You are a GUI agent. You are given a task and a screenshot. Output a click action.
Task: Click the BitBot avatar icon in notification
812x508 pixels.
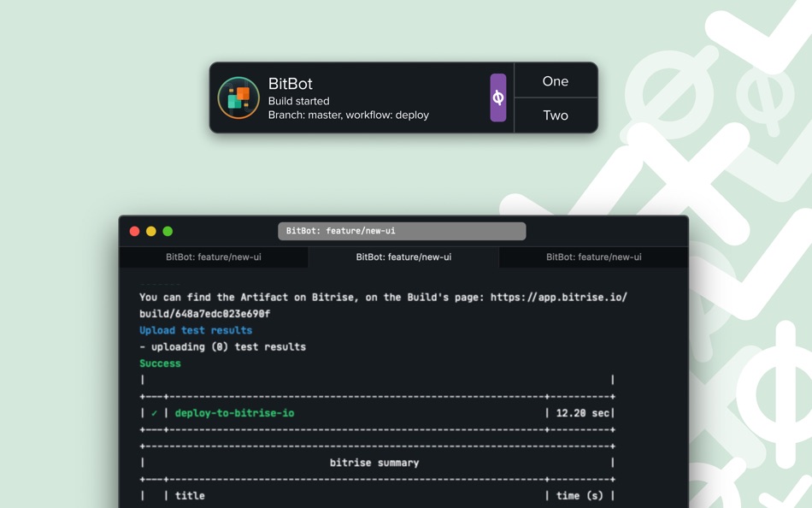click(x=238, y=98)
